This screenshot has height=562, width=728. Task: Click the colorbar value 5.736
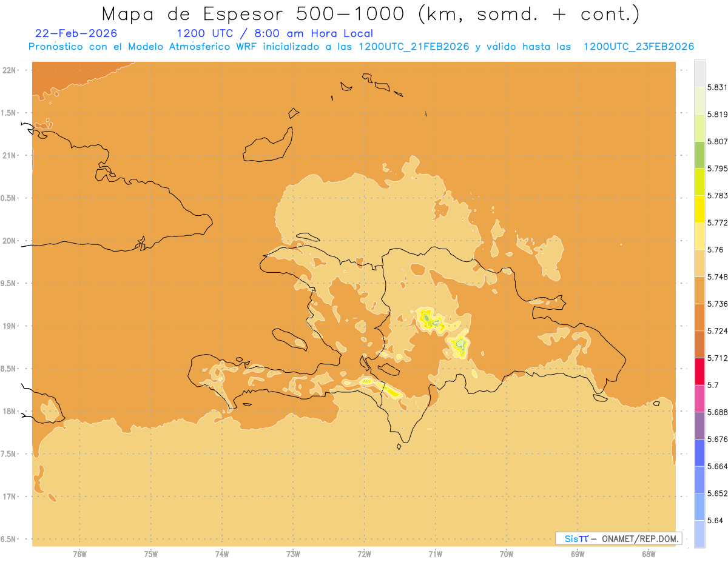tap(717, 304)
